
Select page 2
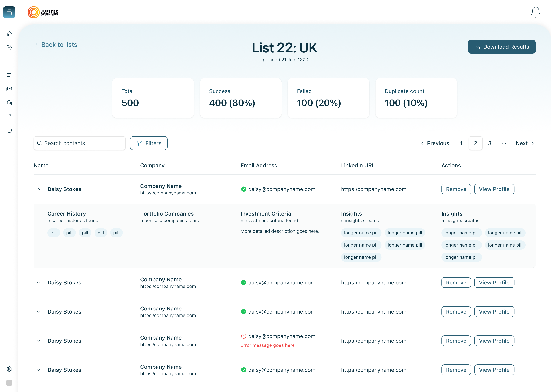click(x=475, y=143)
